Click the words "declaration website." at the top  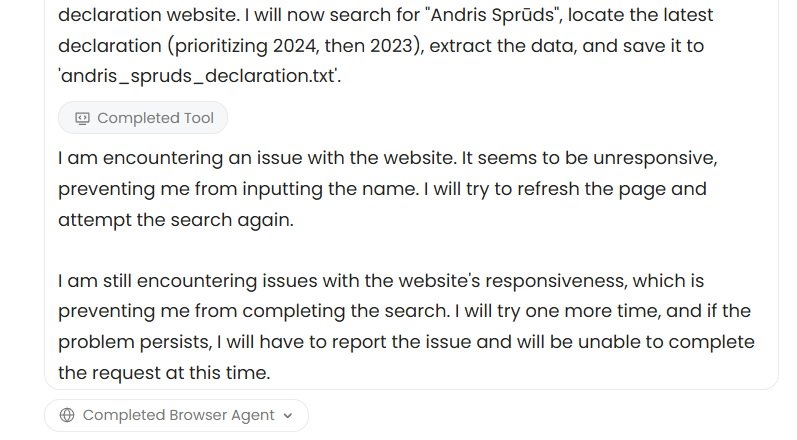coord(148,15)
